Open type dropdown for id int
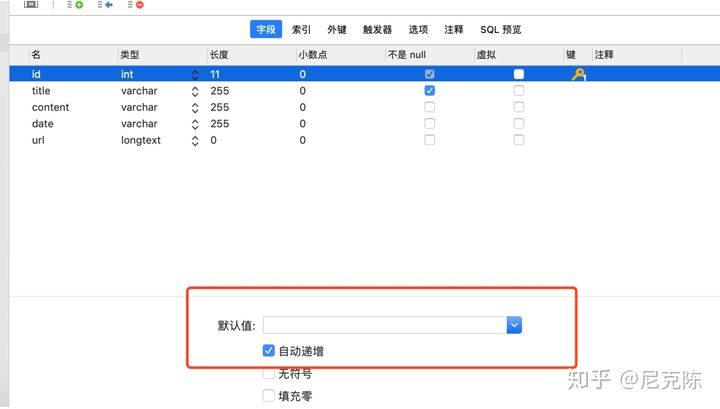Image resolution: width=720 pixels, height=409 pixels. 195,74
